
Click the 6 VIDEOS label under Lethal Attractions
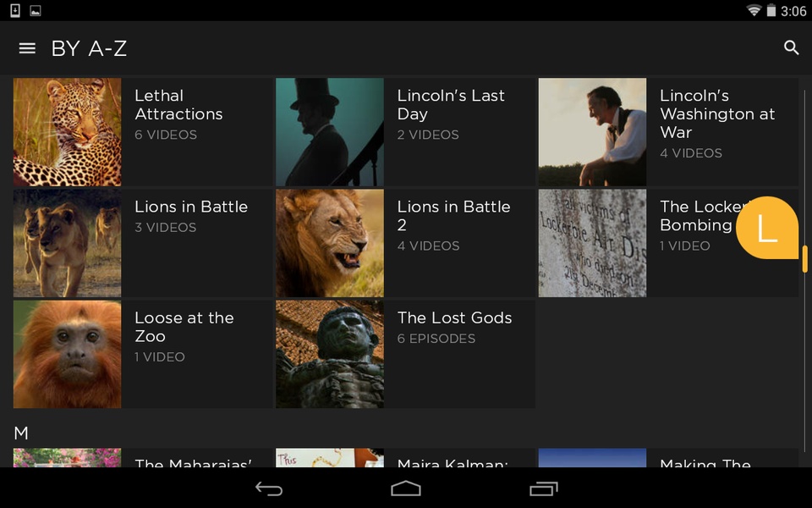point(166,135)
